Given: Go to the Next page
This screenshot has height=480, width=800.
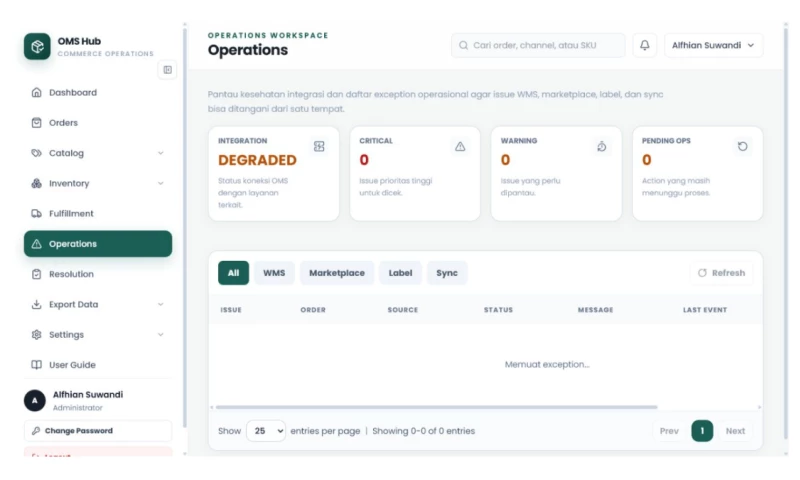Looking at the screenshot, I should click(735, 431).
